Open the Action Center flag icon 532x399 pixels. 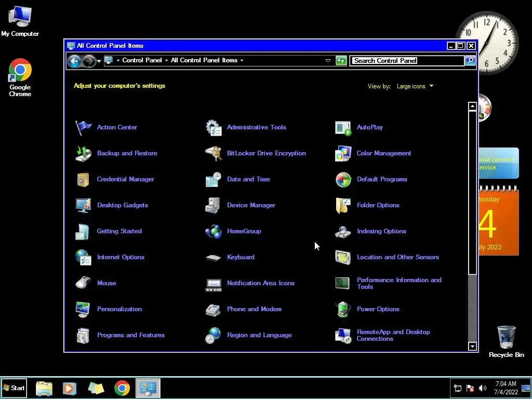(83, 128)
